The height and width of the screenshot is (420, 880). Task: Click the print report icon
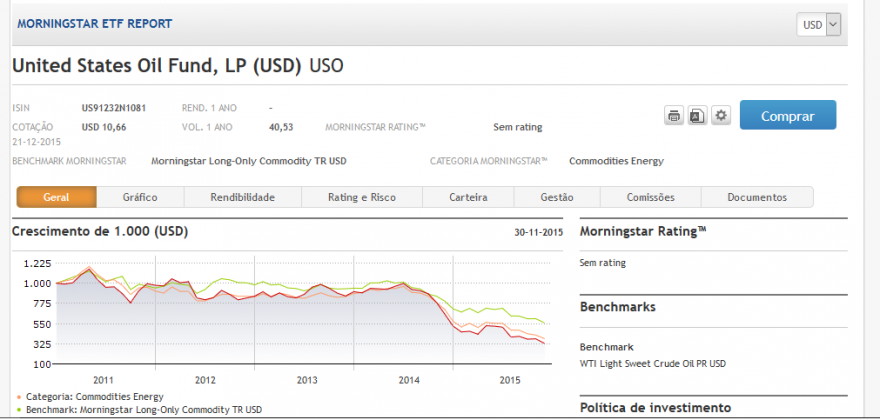tap(674, 116)
